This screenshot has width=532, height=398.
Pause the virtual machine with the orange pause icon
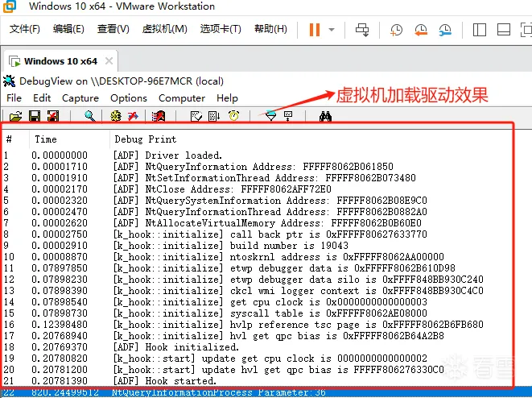[x=315, y=30]
